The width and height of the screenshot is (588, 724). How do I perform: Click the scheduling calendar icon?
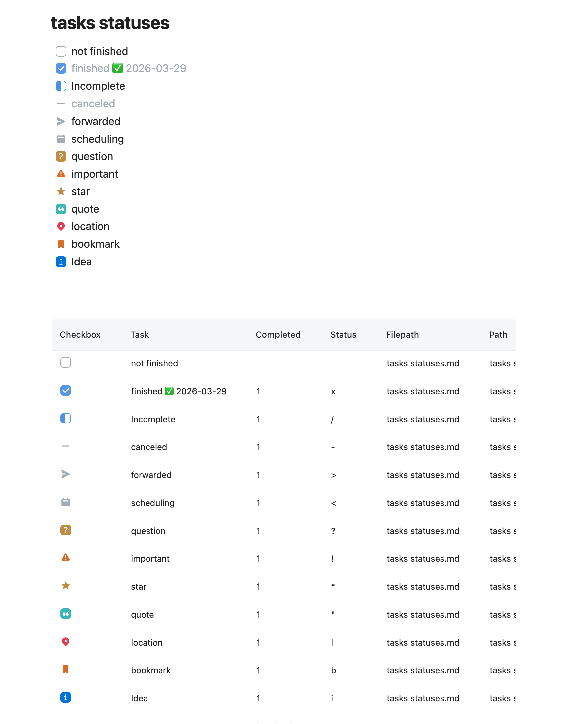tap(61, 139)
